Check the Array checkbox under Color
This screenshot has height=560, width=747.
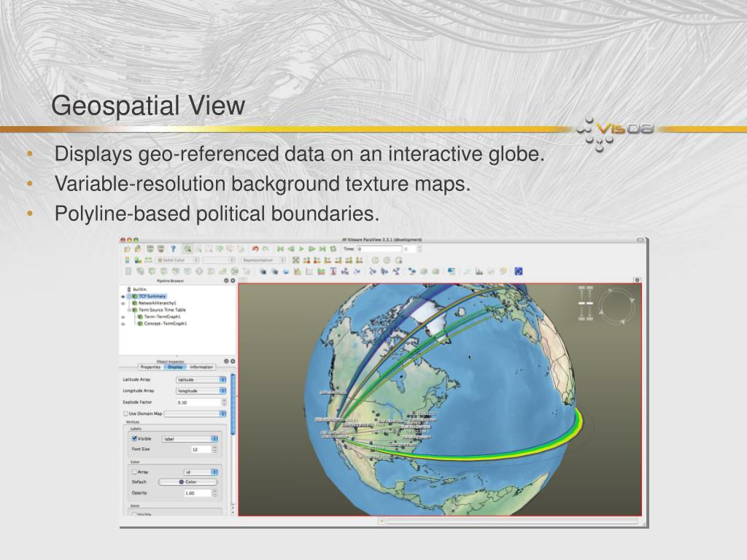(134, 472)
